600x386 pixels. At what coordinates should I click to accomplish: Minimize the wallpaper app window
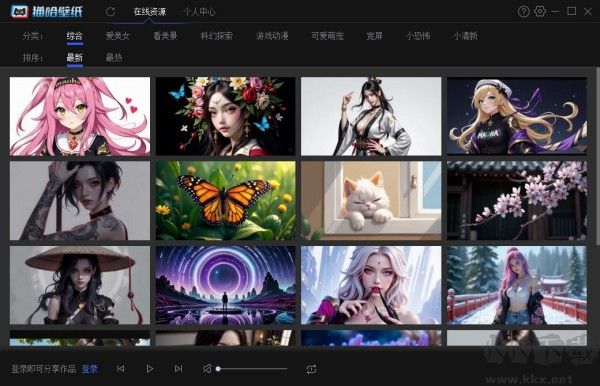[555, 12]
